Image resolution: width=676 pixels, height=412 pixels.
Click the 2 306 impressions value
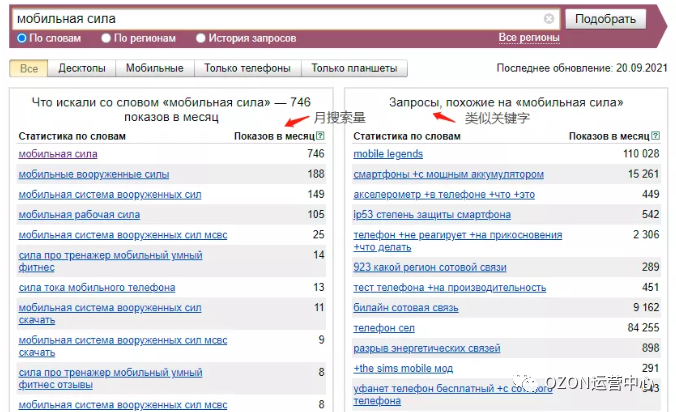click(646, 234)
